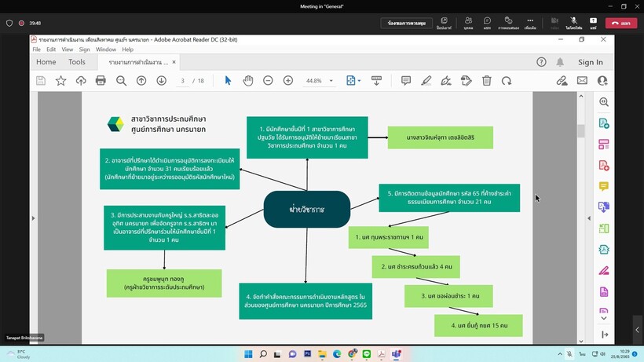This screenshot has height=362, width=644.
Task: Select the Hand pan tool
Action: click(247, 80)
